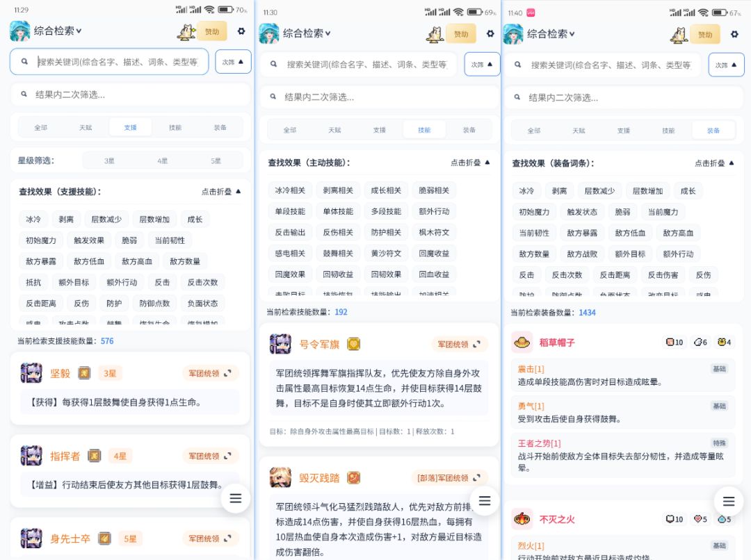Tap the magnifier in 11:40 结果内二次筛选 bar
This screenshot has width=751, height=560.
point(517,97)
